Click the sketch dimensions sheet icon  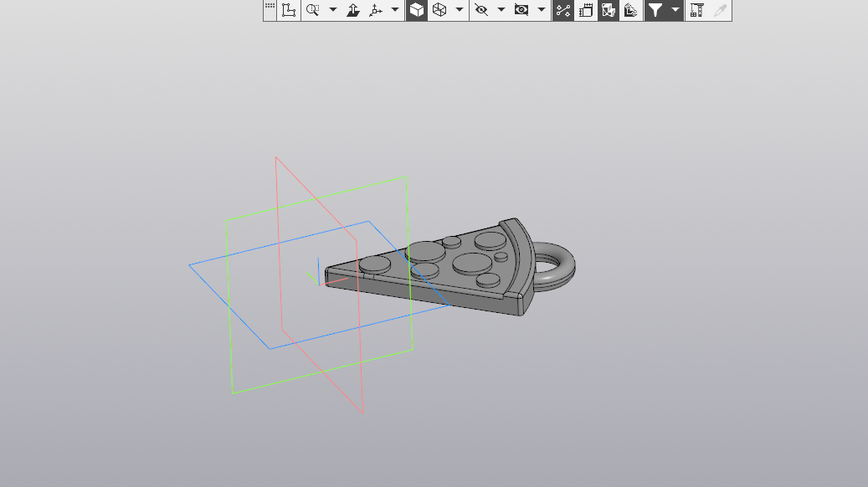pyautogui.click(x=586, y=10)
